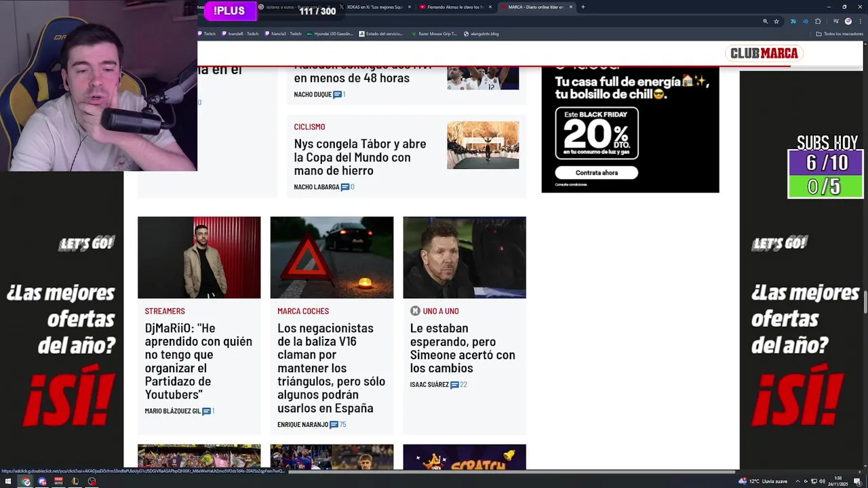The height and width of the screenshot is (488, 868).
Task: Open the STREAMERS section link
Action: coord(165,311)
